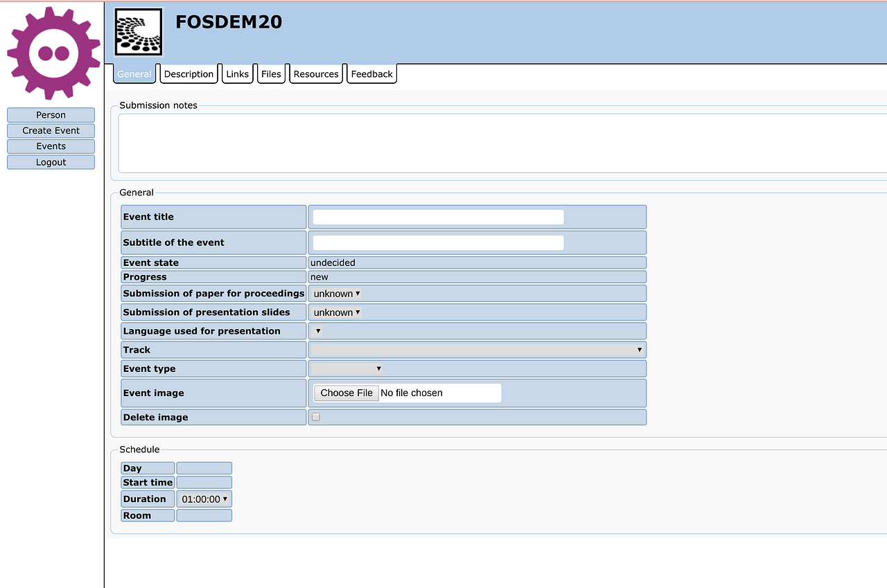Click the 'Submission of presentation slides' label
Image resolution: width=887 pixels, height=588 pixels.
pyautogui.click(x=207, y=312)
